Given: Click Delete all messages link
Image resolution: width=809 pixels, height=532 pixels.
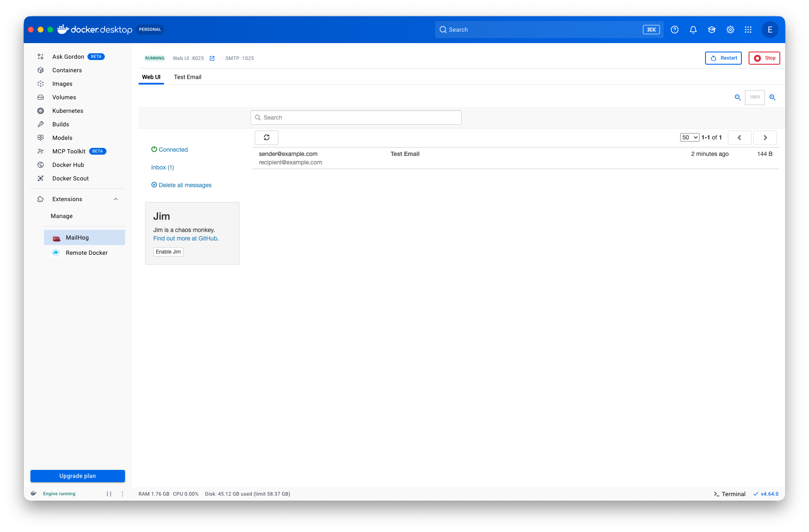Looking at the screenshot, I should tap(185, 185).
